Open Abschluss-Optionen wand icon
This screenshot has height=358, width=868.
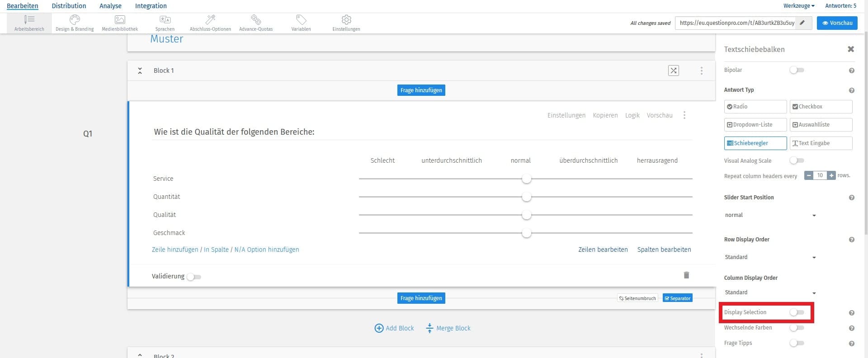point(210,19)
